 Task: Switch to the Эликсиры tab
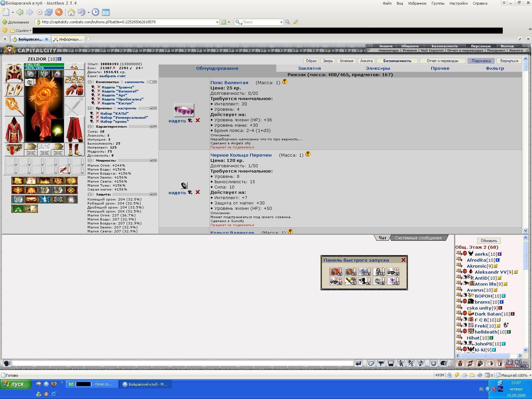(378, 68)
